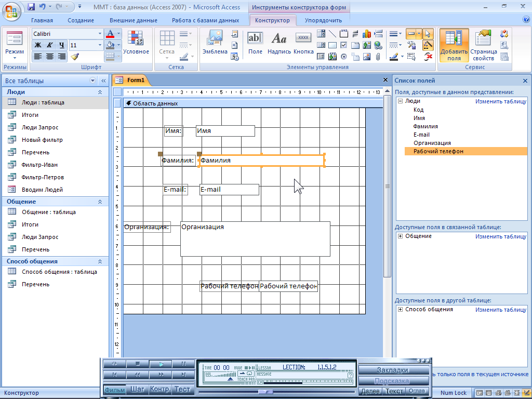The height and width of the screenshot is (399, 532).
Task: Select the Form1 document tab
Action: (131, 80)
